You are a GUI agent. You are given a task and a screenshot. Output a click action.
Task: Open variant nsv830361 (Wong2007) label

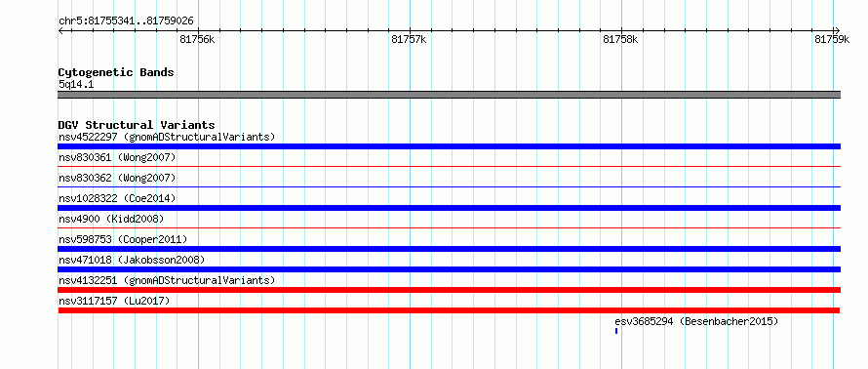(117, 157)
